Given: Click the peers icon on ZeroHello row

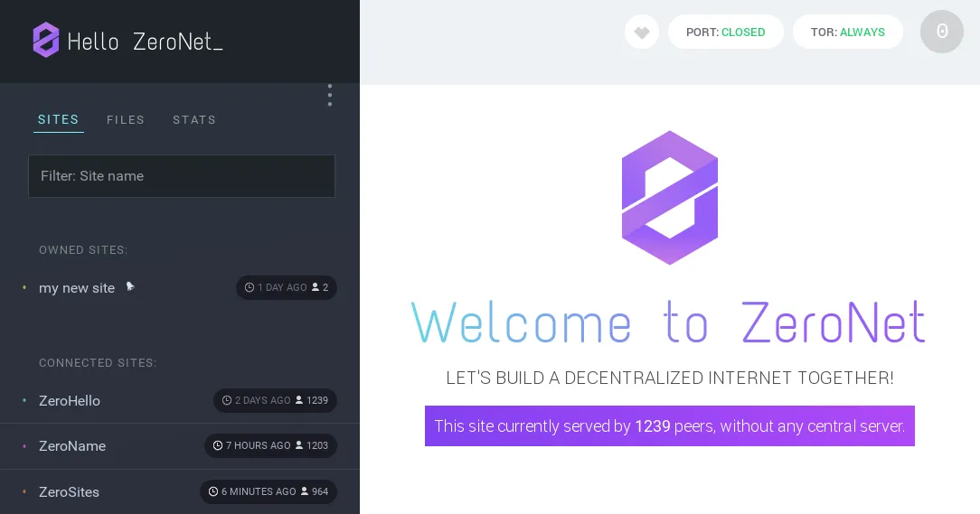Looking at the screenshot, I should click(299, 400).
